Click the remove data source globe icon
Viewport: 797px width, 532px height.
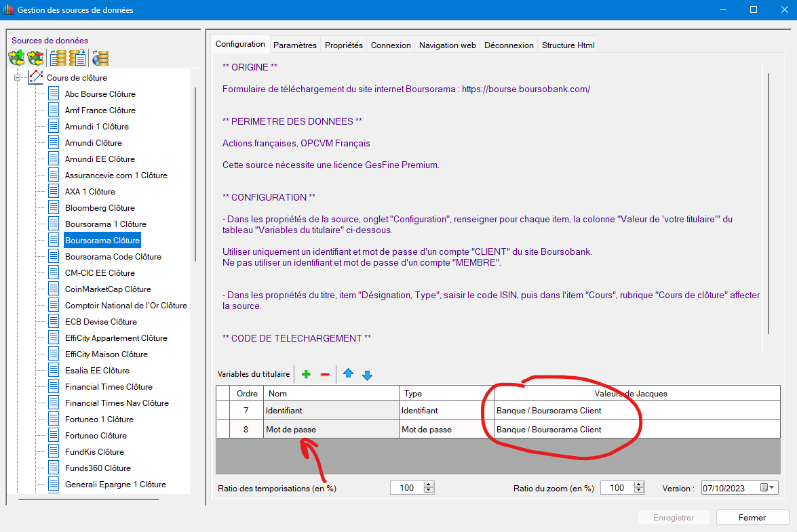35,58
